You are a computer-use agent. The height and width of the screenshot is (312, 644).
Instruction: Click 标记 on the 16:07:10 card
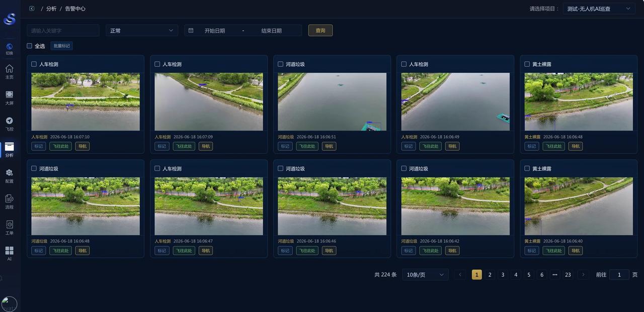38,146
